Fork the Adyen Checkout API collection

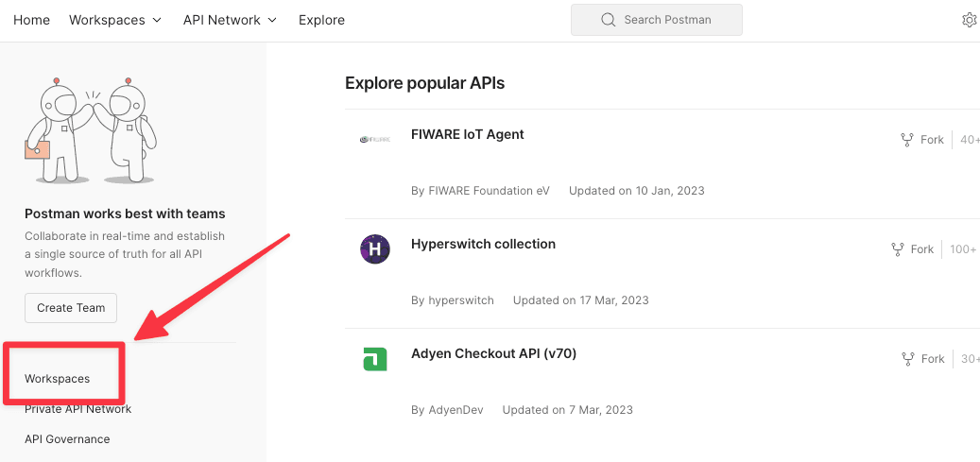923,359
